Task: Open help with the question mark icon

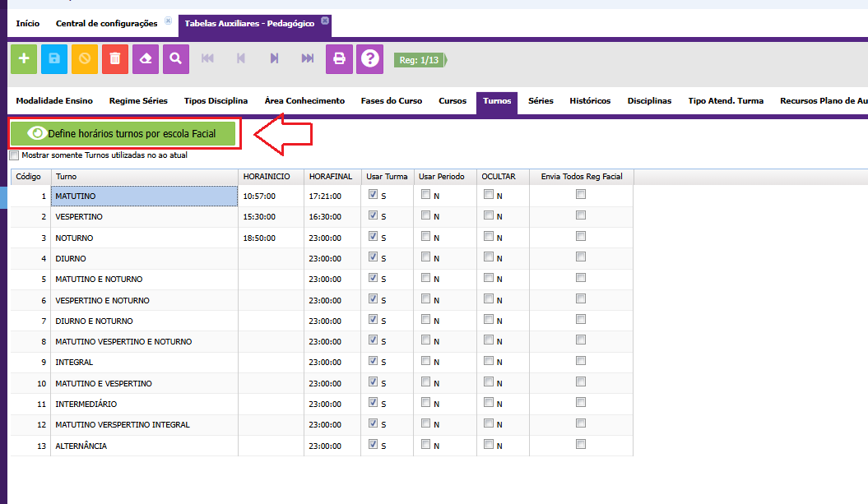Action: (370, 58)
